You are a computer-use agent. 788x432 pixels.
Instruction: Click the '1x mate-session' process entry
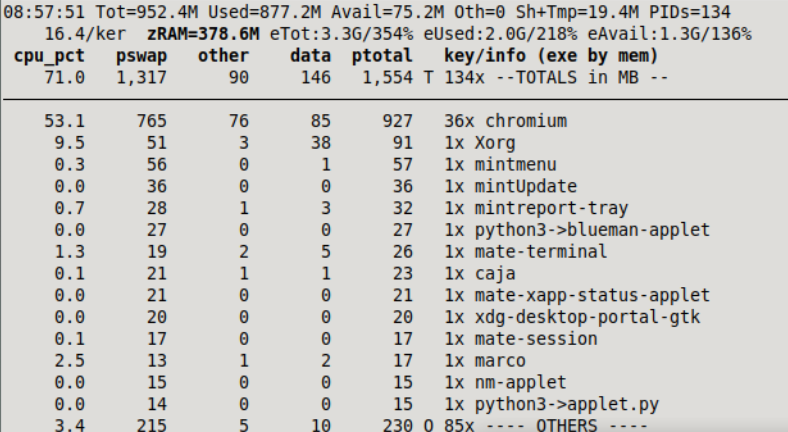pyautogui.click(x=521, y=339)
